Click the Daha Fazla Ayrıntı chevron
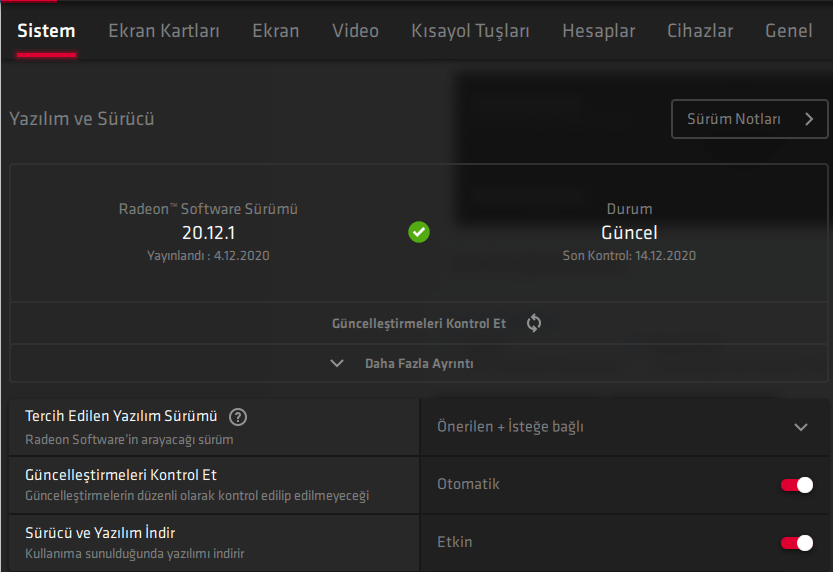This screenshot has height=572, width=833. [337, 363]
